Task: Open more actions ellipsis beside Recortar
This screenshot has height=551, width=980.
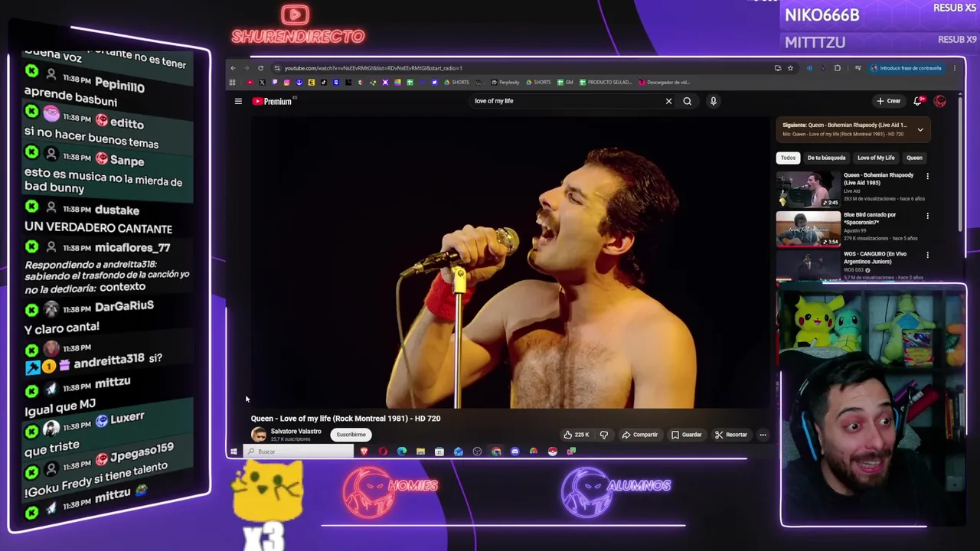Action: point(763,435)
